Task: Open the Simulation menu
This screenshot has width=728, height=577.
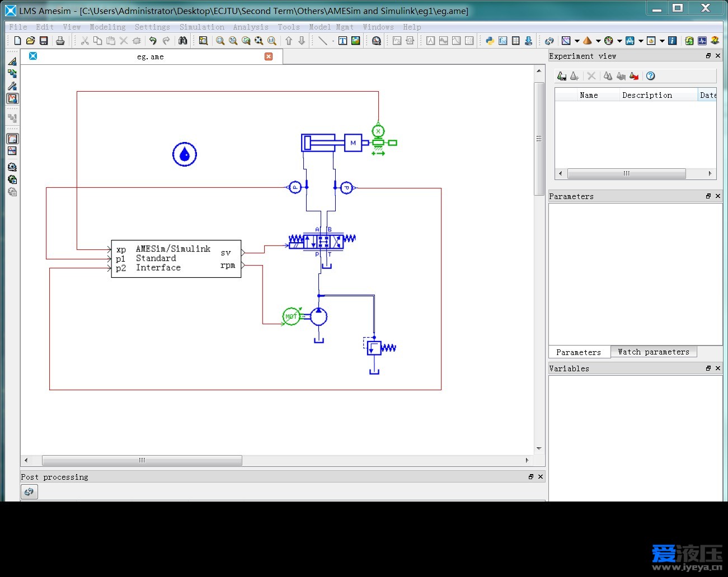Action: tap(202, 27)
